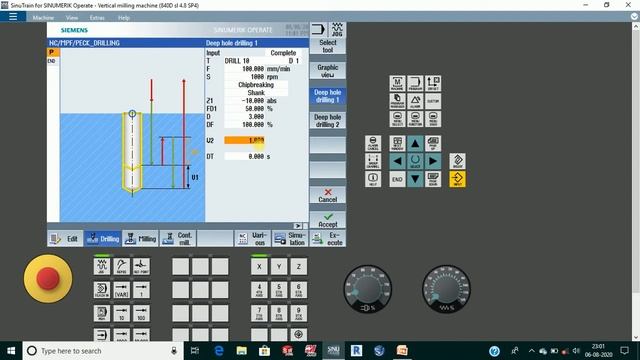640x360 pixels.
Task: Toggle the Shank reference field
Action: click(x=256, y=93)
